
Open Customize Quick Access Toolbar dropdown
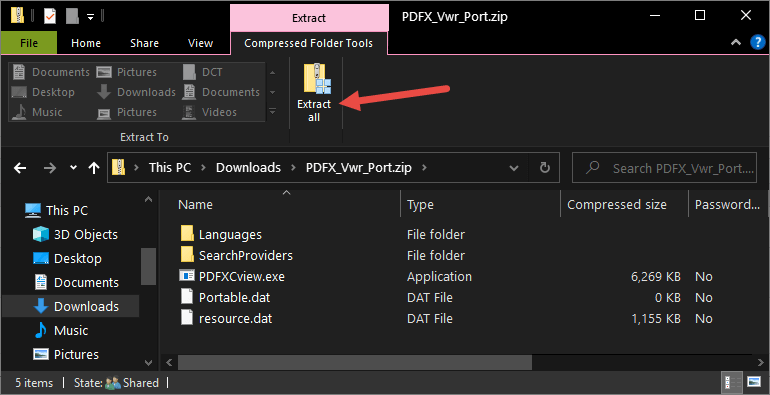90,17
